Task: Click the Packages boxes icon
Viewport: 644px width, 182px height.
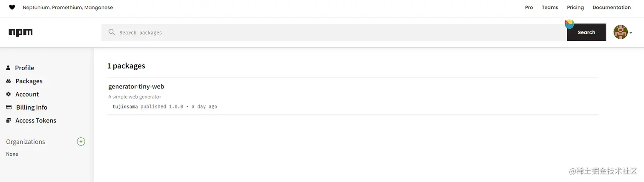Action: [x=9, y=81]
